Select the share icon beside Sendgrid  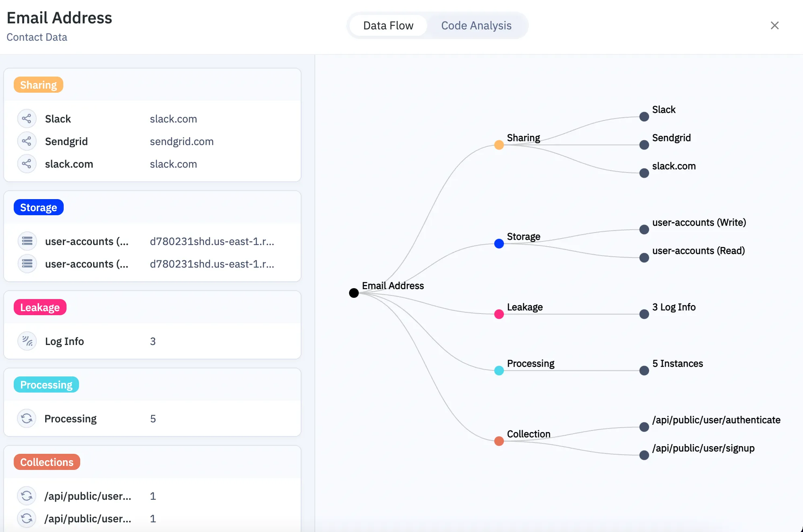(27, 141)
